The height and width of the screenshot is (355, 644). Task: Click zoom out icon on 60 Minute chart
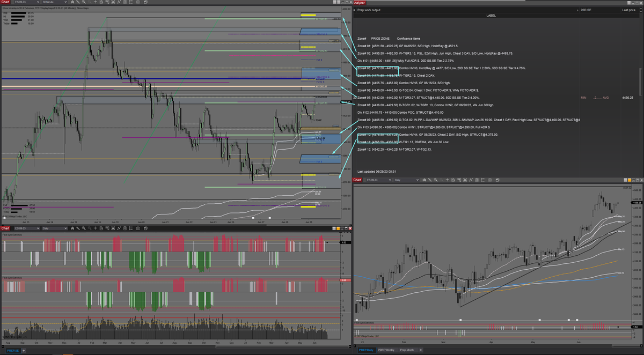[90, 2]
